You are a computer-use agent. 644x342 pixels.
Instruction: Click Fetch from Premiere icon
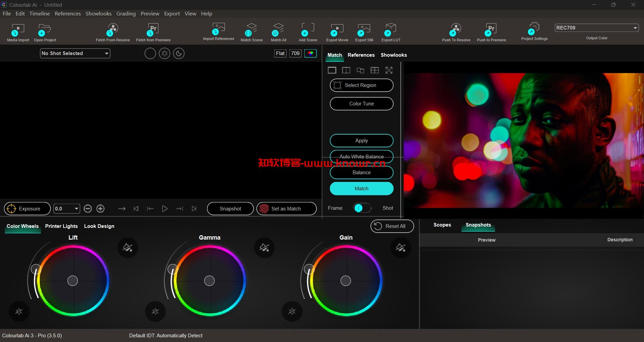(x=153, y=30)
